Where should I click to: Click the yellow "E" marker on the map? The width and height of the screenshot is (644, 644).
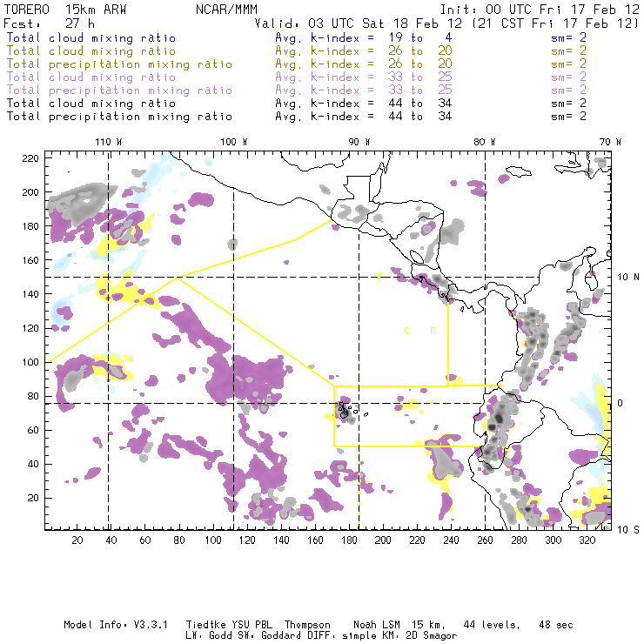380,278
